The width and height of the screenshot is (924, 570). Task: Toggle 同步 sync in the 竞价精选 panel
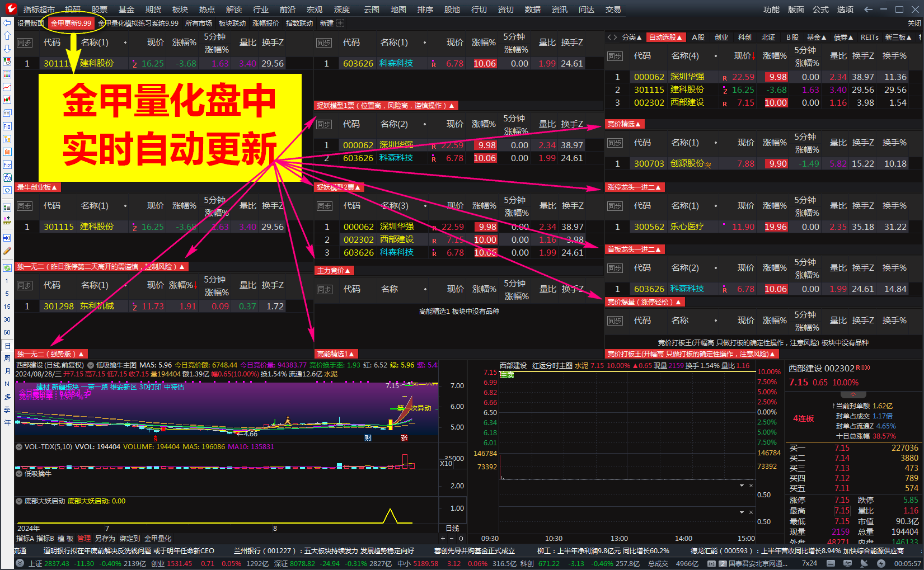coord(616,143)
